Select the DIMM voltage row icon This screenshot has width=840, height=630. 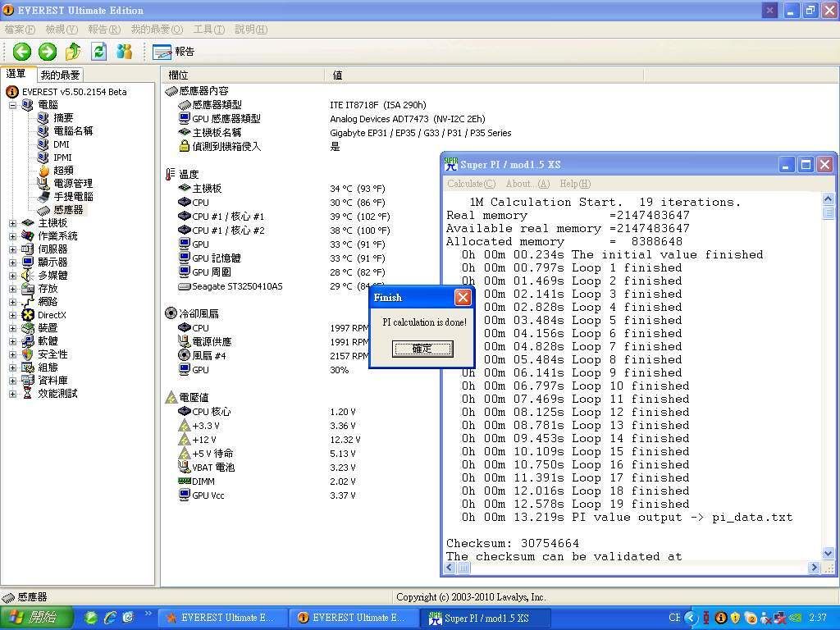click(x=185, y=481)
